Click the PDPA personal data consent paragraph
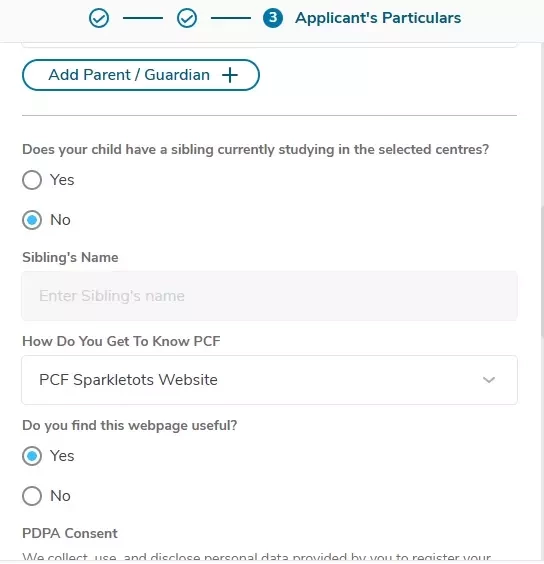 tap(256, 557)
